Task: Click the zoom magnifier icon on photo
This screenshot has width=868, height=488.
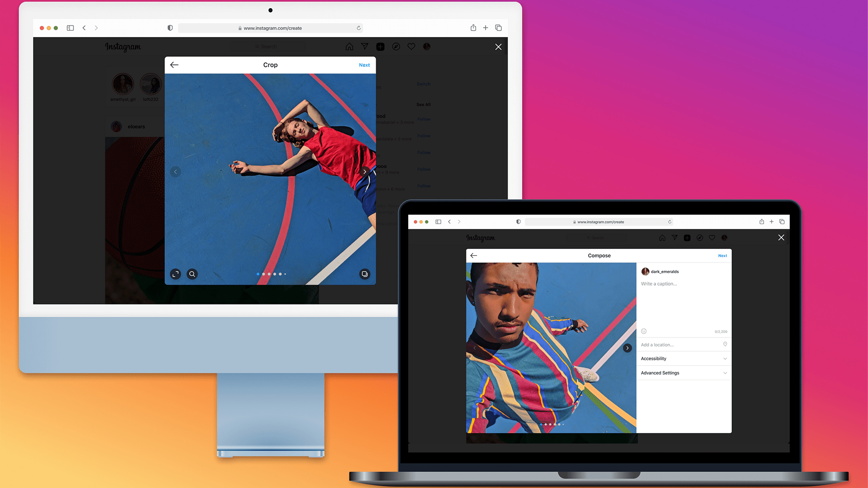Action: tap(192, 274)
